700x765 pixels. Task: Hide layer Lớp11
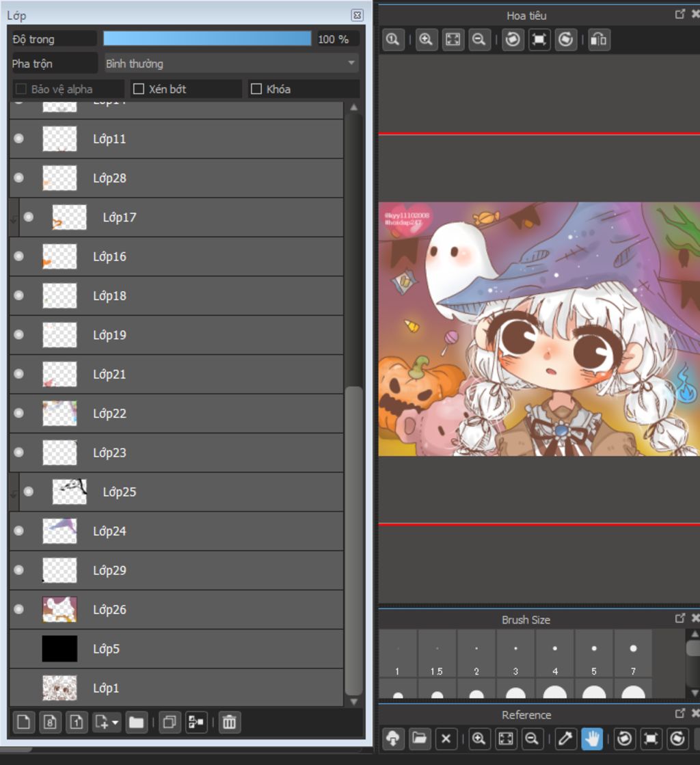pos(19,139)
